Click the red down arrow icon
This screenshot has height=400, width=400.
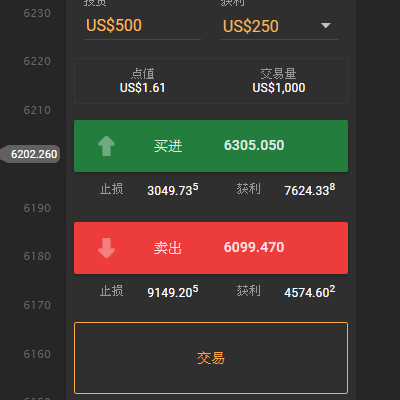coord(106,248)
